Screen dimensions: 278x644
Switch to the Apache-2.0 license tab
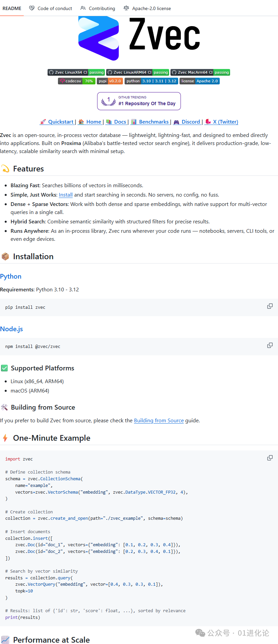point(147,8)
